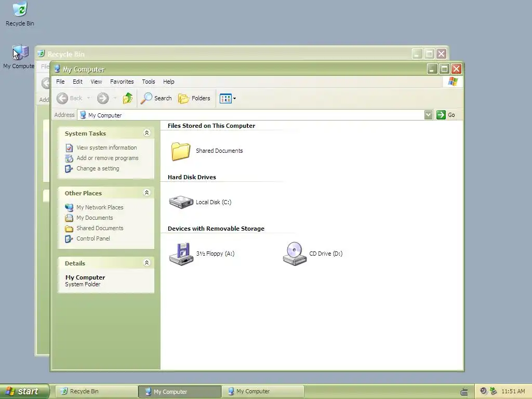
Task: Open the Tools menu
Action: point(148,82)
